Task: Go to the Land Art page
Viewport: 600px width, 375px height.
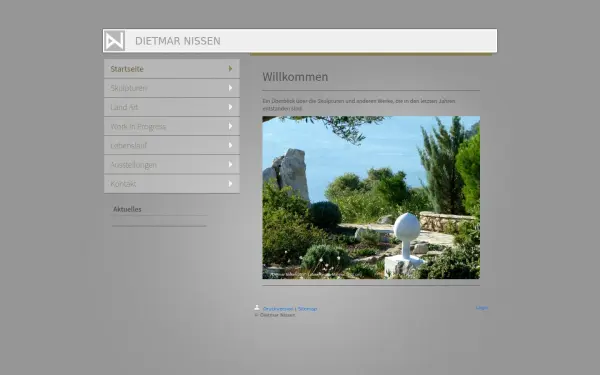Action: 172,107
